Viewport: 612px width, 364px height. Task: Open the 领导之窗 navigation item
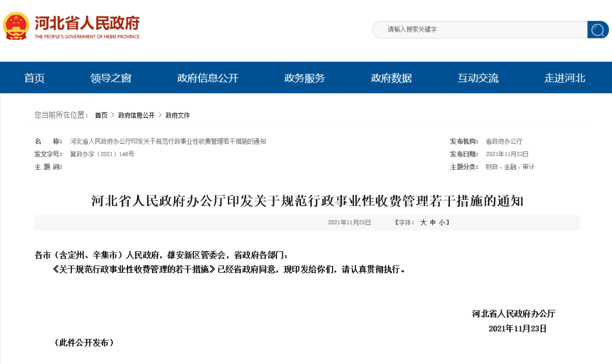111,78
